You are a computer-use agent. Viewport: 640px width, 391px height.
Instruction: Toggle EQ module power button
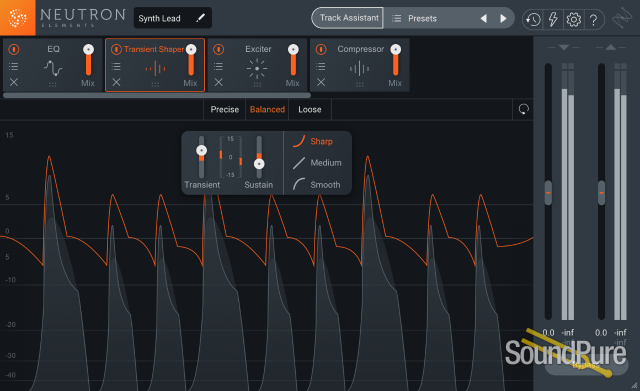coord(14,49)
